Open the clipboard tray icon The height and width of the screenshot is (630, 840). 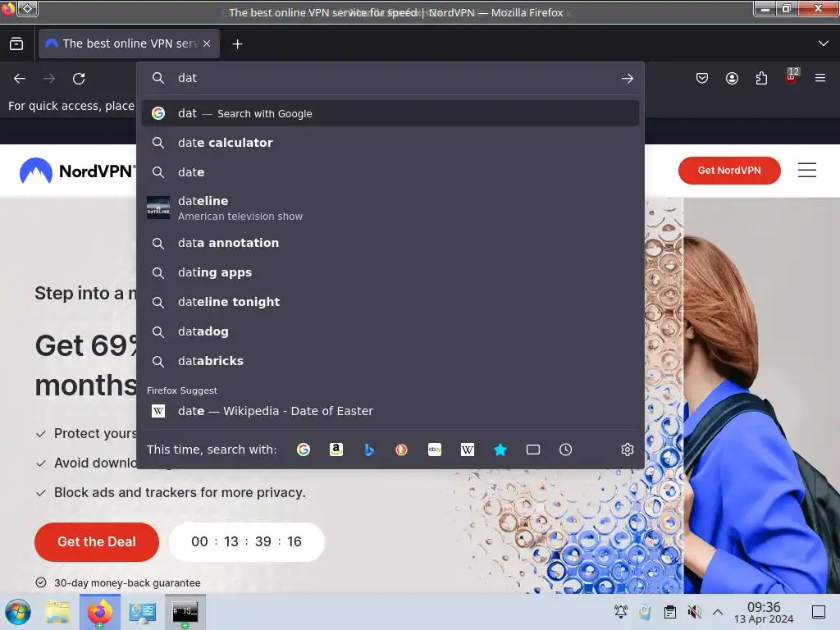[669, 612]
